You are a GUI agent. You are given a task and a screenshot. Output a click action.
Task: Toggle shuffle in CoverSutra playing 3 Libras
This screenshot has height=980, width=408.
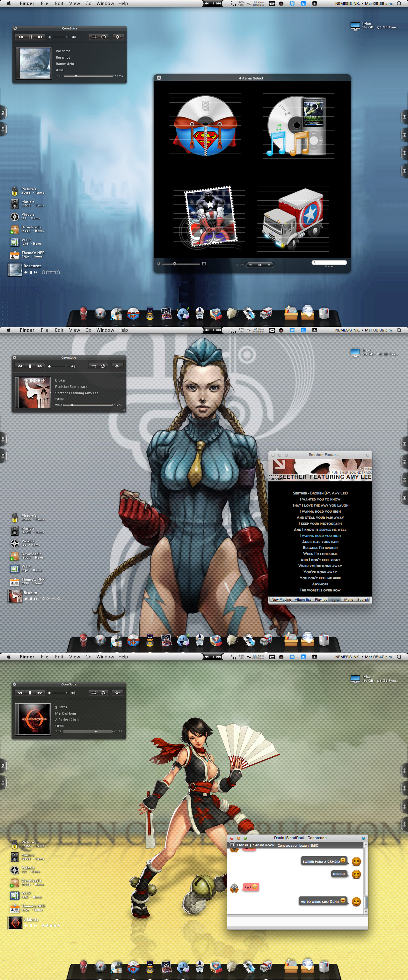(93, 693)
